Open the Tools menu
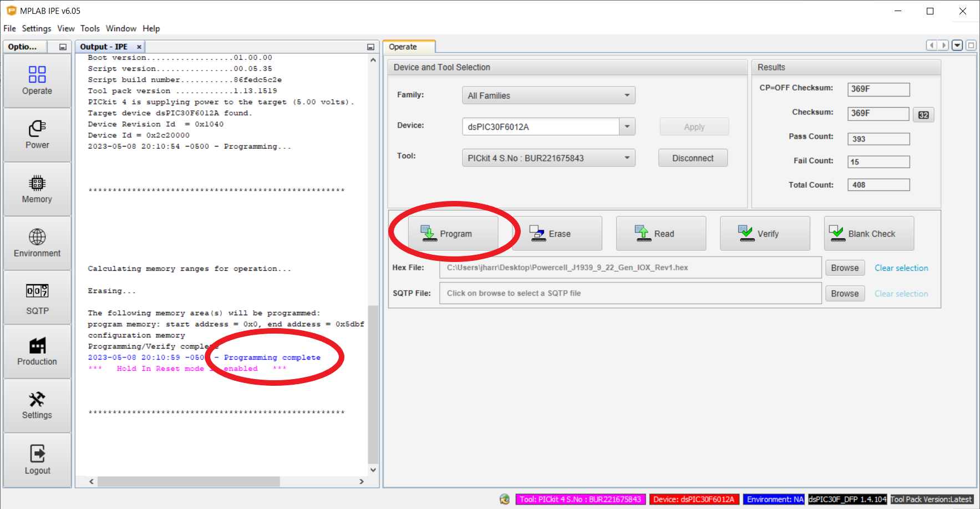Image resolution: width=980 pixels, height=509 pixels. 90,28
